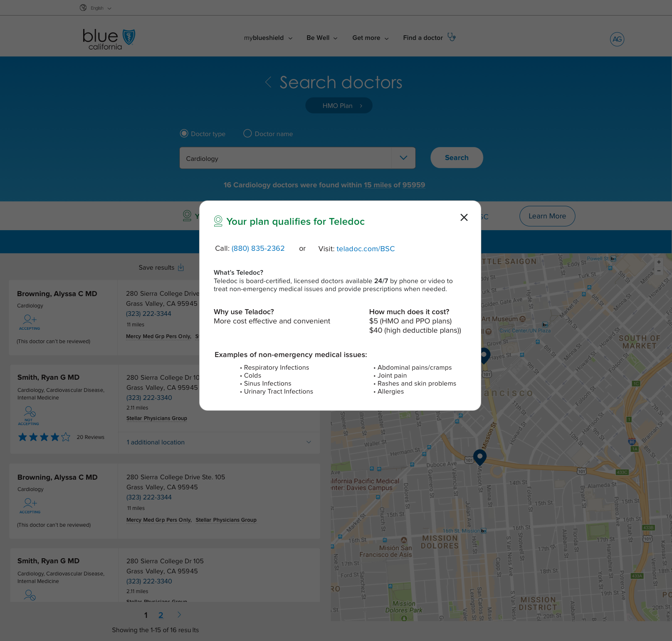Image resolution: width=672 pixels, height=641 pixels.
Task: Open Mercy Med Grp Pers Only on second Browning card
Action: tap(159, 520)
